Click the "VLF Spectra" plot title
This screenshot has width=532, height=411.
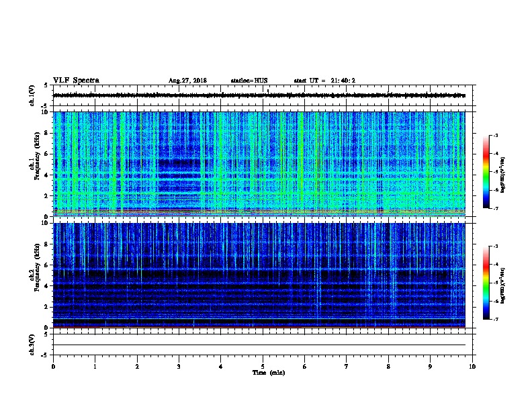[x=76, y=80]
